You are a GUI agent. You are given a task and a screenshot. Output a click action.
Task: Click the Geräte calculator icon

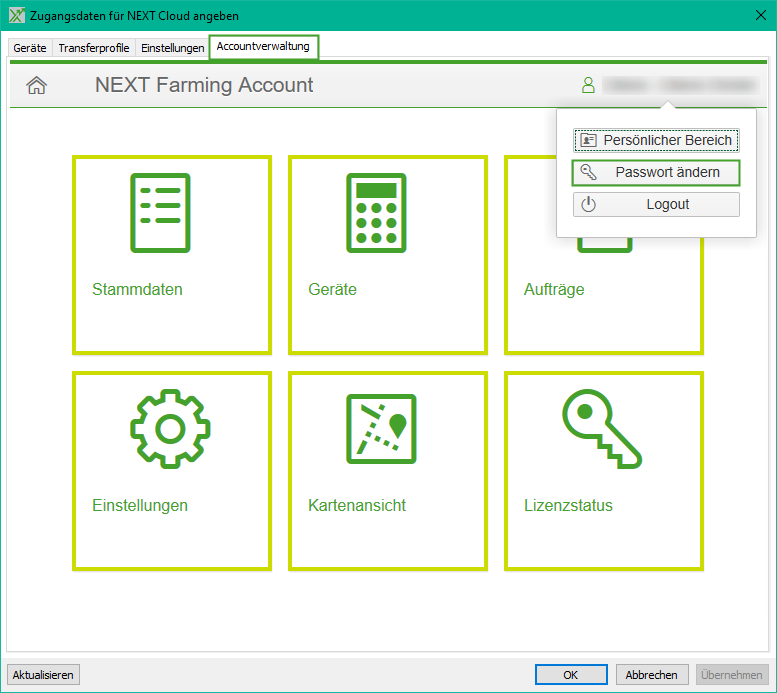coord(376,212)
